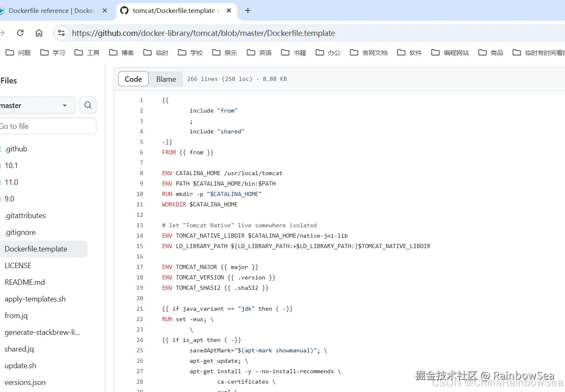Click the 'RUN set -eux; \' code line
Screen dimensions: 565x392
tap(188, 319)
